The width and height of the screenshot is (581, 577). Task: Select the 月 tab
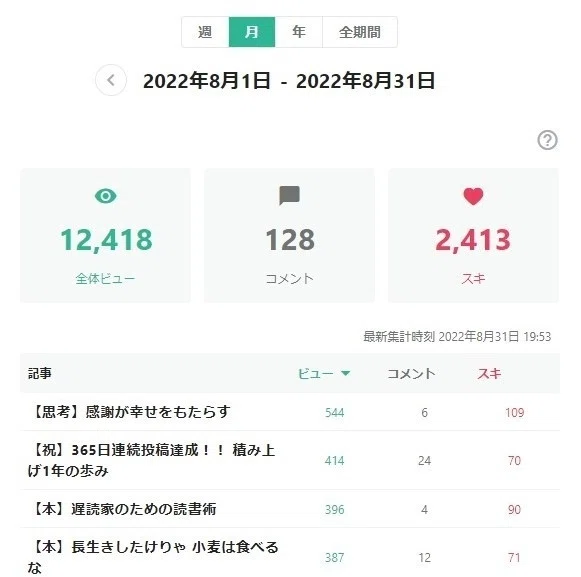(252, 32)
